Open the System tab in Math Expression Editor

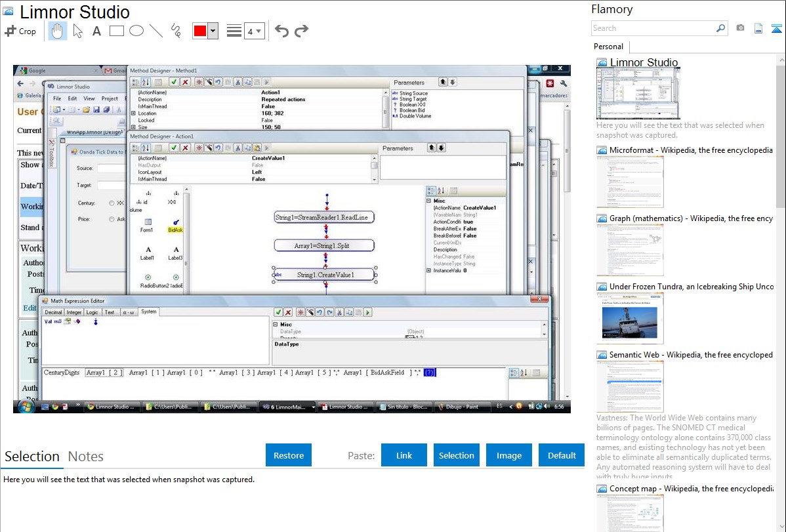(x=148, y=312)
